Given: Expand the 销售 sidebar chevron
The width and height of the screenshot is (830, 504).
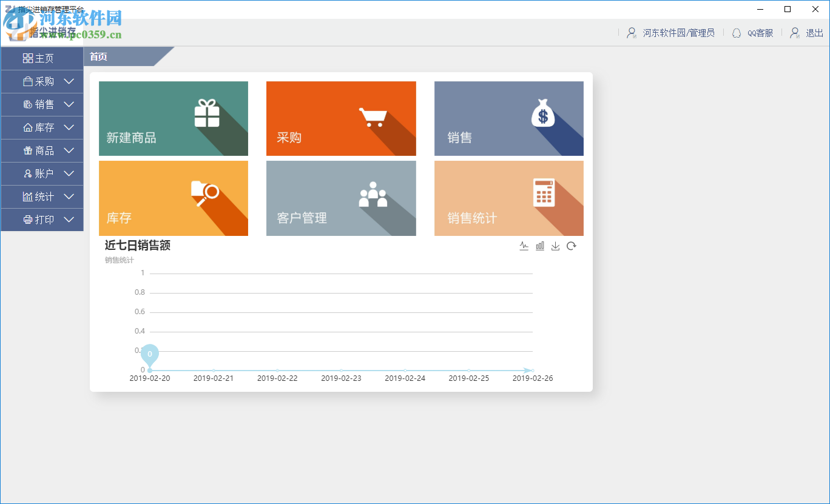Looking at the screenshot, I should (69, 104).
